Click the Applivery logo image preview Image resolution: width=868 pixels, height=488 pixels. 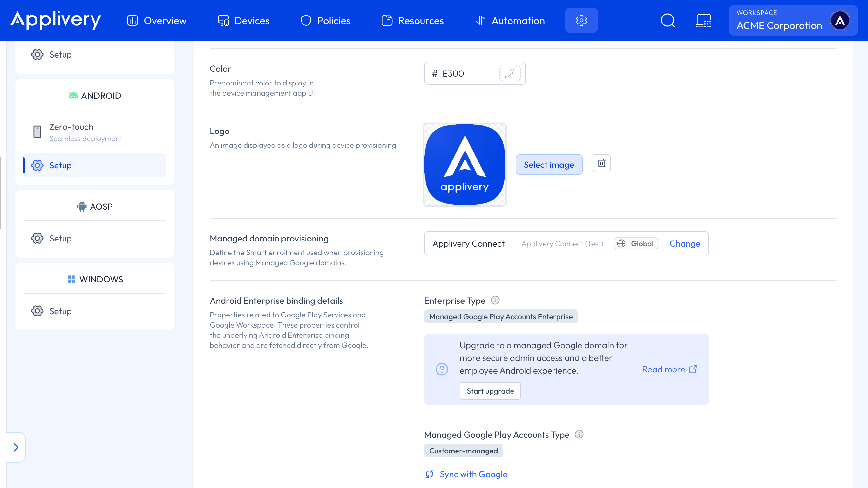465,165
